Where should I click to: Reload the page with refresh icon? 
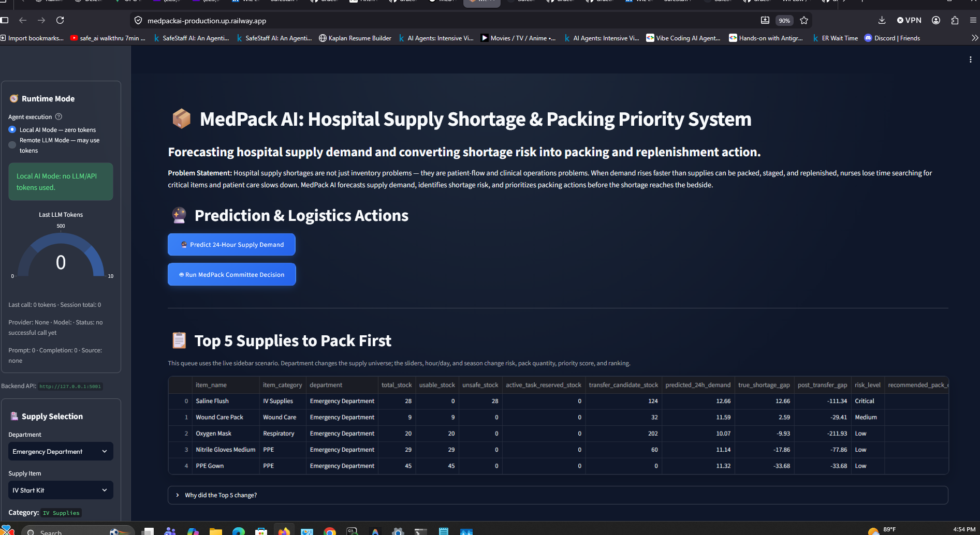(60, 20)
